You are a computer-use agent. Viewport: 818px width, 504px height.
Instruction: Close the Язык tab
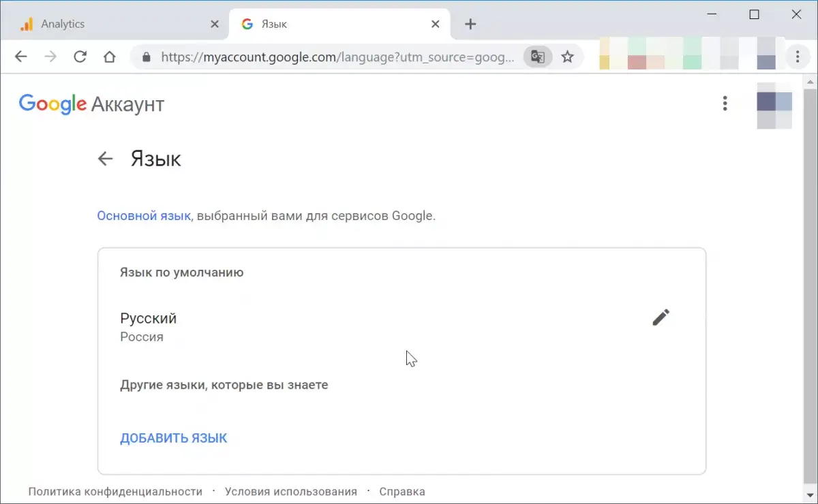click(x=436, y=25)
